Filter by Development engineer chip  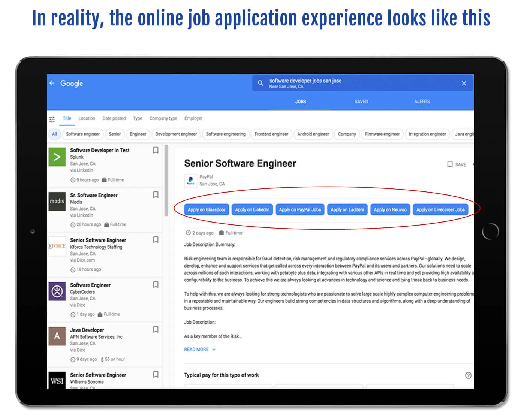[176, 134]
